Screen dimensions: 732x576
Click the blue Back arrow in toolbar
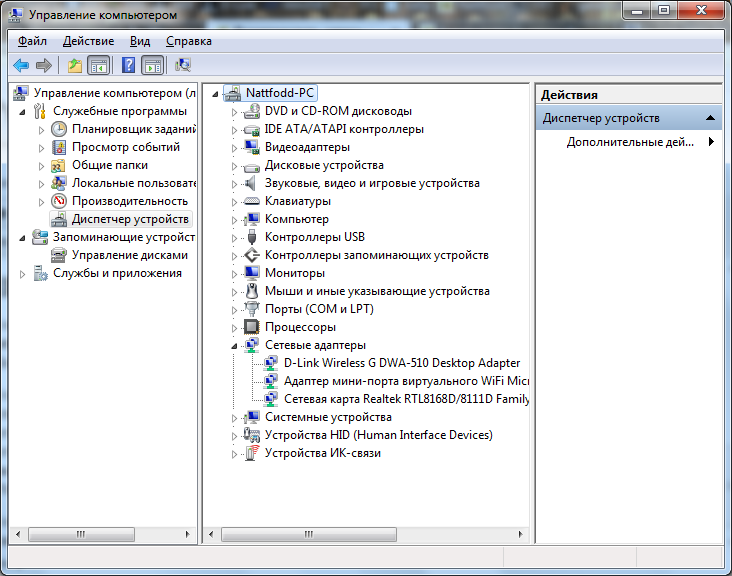(20, 65)
